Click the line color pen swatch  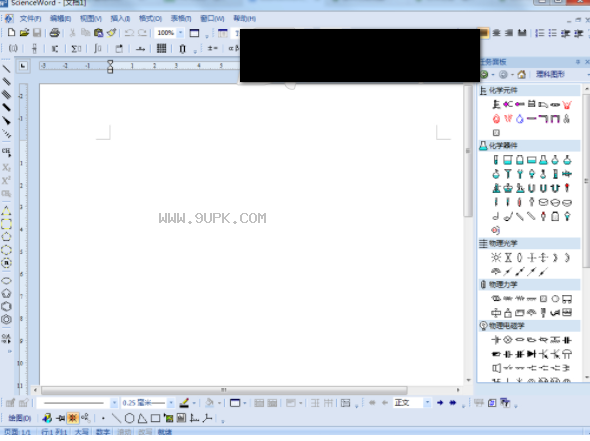(x=184, y=403)
